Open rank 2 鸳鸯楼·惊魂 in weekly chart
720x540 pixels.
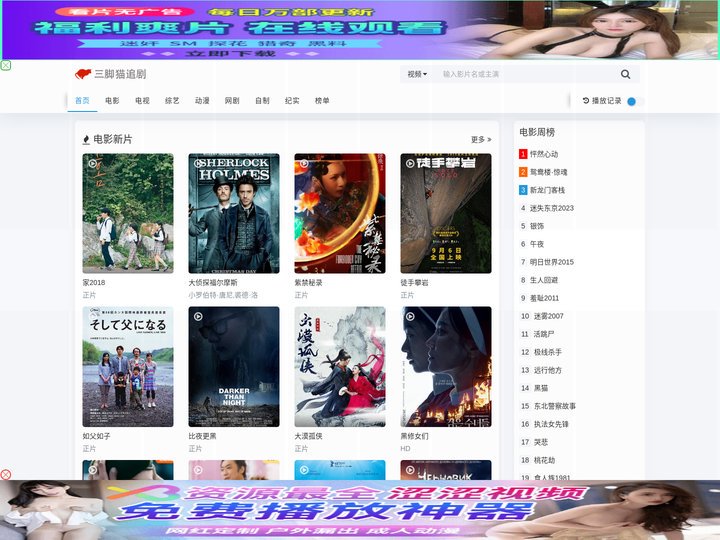[x=549, y=172]
